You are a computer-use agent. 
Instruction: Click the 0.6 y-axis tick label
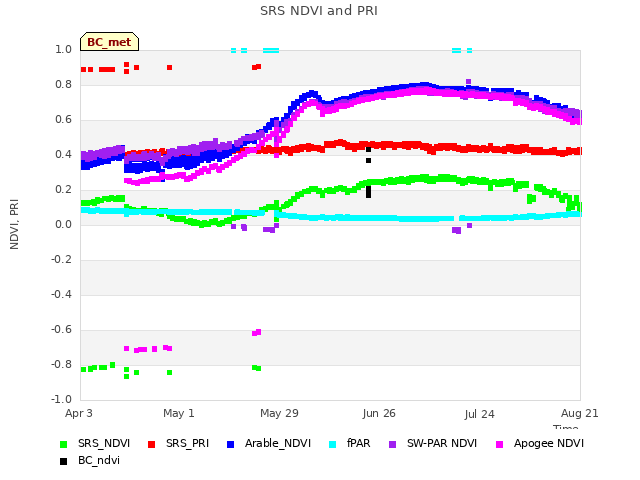click(x=63, y=120)
